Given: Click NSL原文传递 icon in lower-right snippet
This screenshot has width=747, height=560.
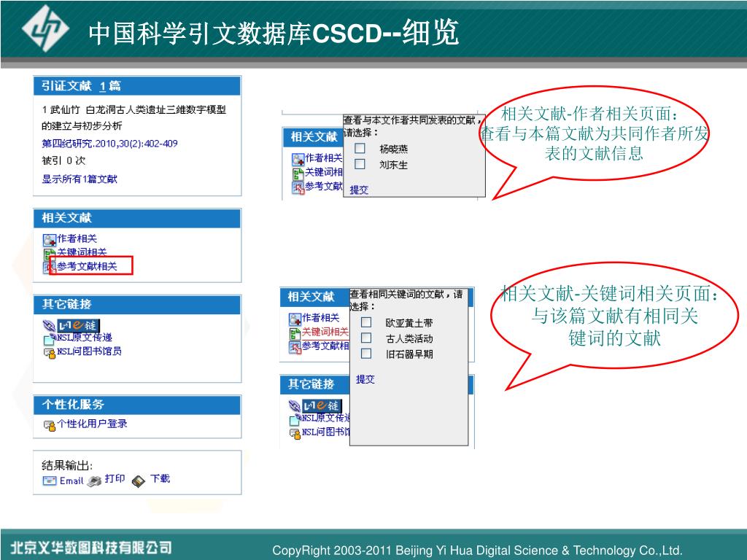Looking at the screenshot, I should tap(295, 419).
